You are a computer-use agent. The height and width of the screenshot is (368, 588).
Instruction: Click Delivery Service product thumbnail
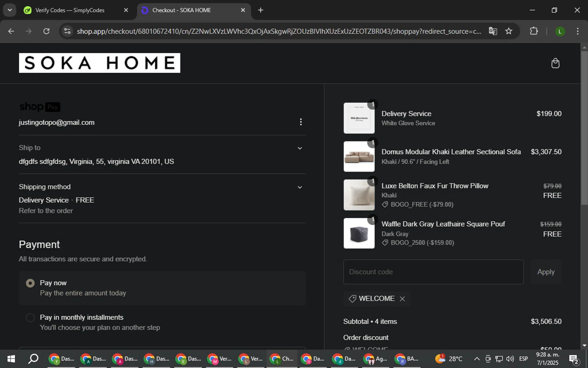359,118
